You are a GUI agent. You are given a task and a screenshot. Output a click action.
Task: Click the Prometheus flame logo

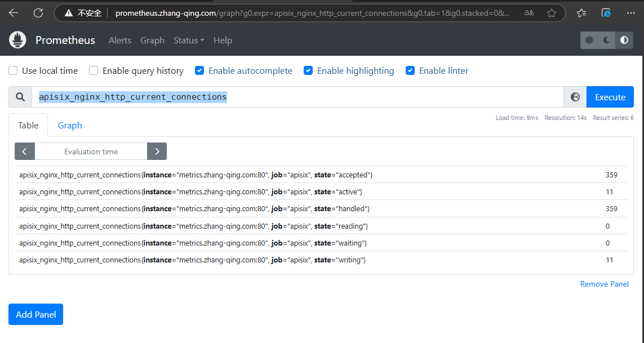17,40
